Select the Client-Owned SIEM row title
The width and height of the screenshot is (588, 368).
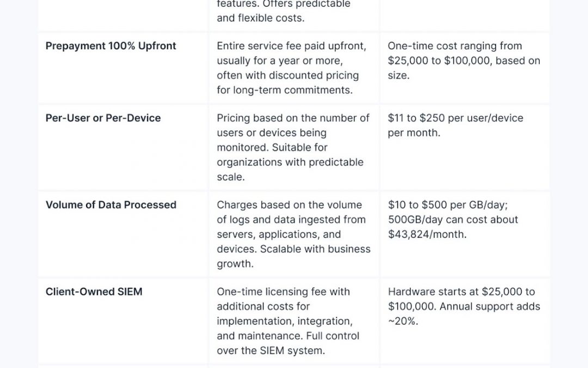(94, 292)
